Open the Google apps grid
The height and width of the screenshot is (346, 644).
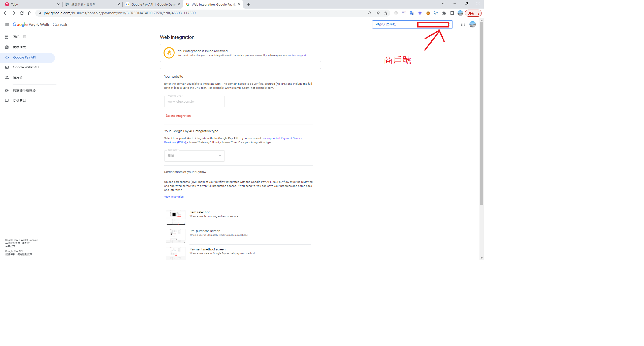[463, 24]
